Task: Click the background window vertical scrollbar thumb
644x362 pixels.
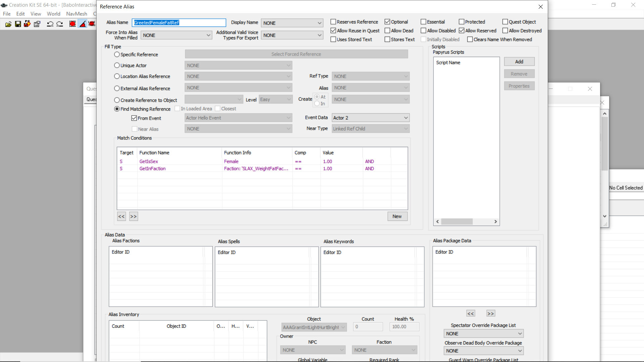Action: 604,143
